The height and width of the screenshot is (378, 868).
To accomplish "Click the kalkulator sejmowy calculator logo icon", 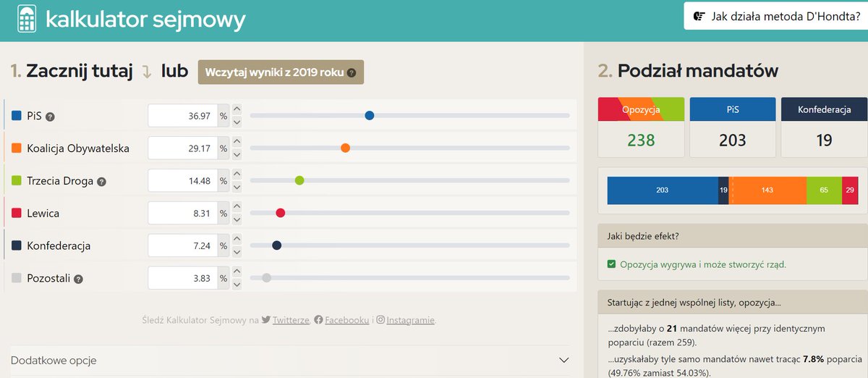I will tap(27, 17).
